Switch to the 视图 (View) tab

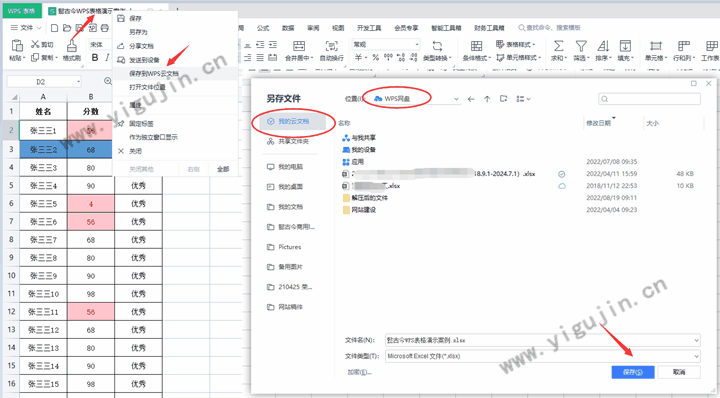coord(338,28)
